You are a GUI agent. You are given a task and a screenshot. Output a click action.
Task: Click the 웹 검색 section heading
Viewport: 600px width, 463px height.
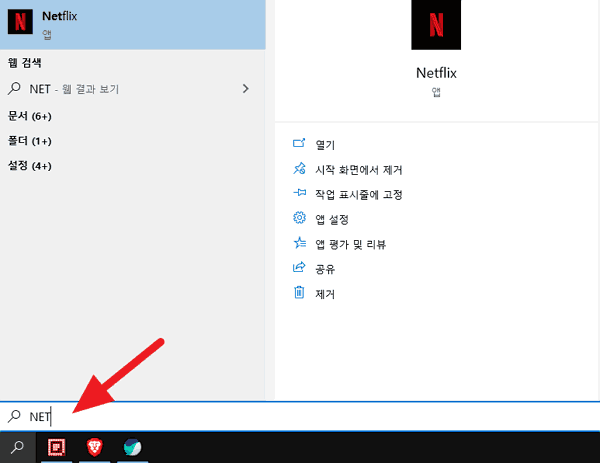click(24, 63)
